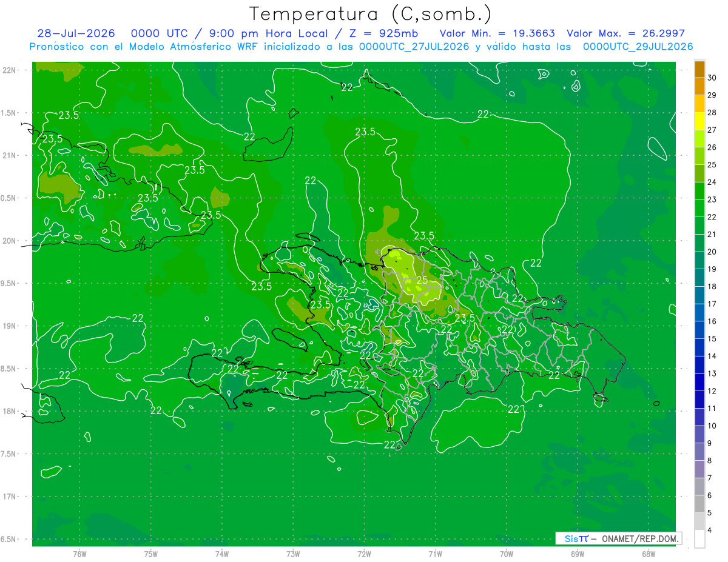Click the legend label '27'

coord(712,130)
